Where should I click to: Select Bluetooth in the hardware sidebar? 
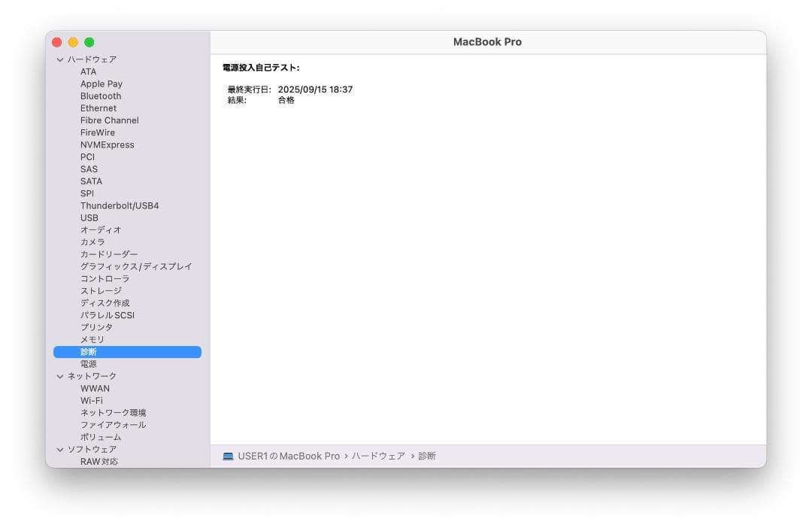tap(101, 96)
